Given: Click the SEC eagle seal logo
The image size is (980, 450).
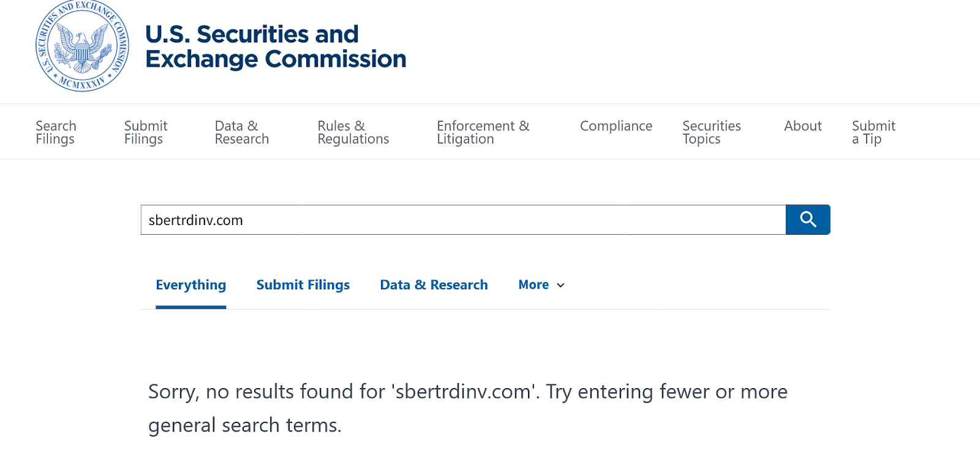Looking at the screenshot, I should click(82, 47).
